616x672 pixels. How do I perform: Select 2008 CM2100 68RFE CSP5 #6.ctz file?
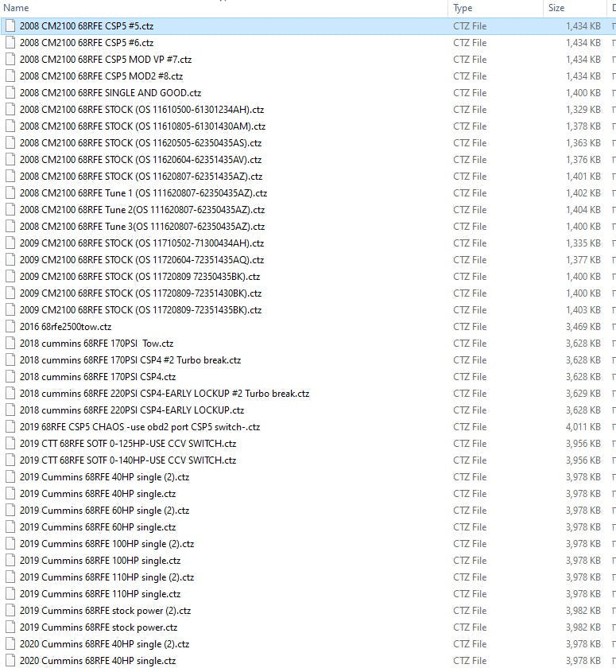click(x=87, y=43)
